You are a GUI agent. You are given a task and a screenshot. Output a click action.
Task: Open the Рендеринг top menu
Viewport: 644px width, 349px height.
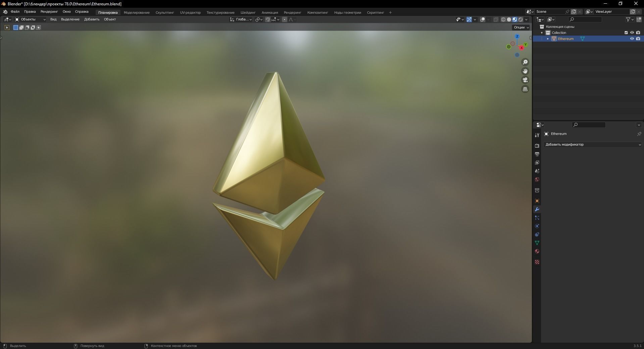(49, 12)
